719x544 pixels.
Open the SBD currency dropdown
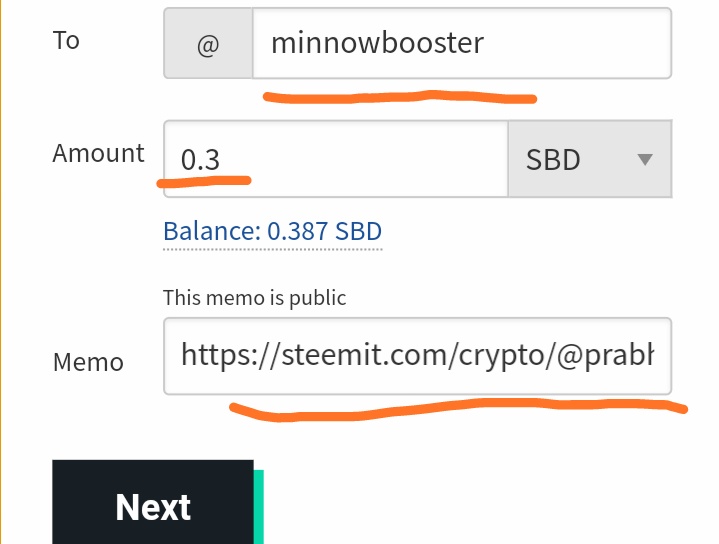point(590,159)
